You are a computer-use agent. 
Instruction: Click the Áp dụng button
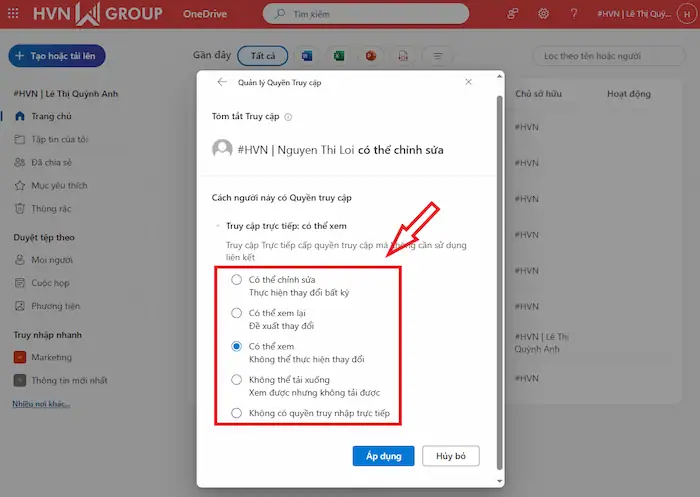coord(383,456)
